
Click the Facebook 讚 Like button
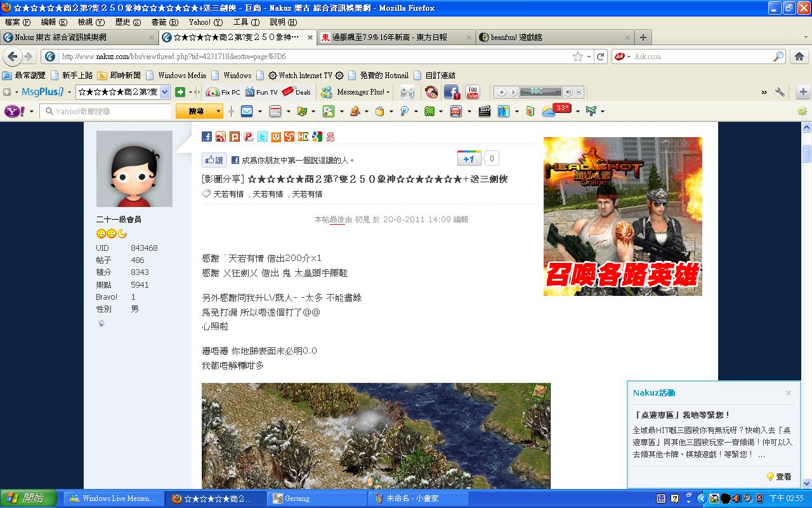click(x=214, y=160)
